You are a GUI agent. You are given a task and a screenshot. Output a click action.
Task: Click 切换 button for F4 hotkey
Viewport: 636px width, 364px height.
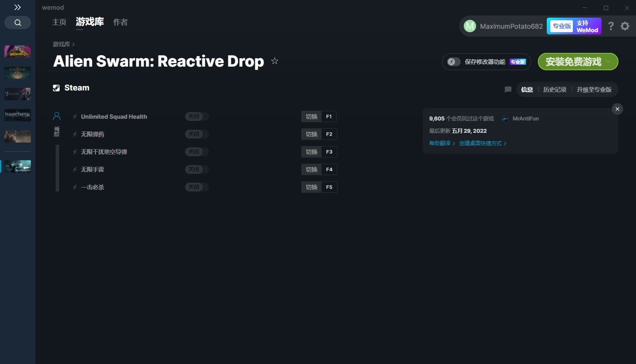[x=311, y=169]
